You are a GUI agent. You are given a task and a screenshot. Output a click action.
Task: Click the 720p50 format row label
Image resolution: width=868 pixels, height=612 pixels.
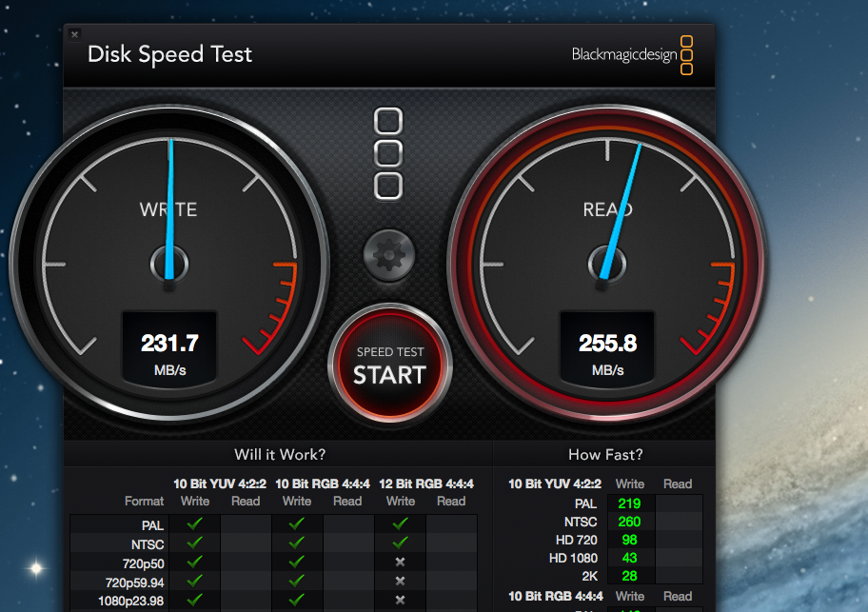pyautogui.click(x=143, y=563)
